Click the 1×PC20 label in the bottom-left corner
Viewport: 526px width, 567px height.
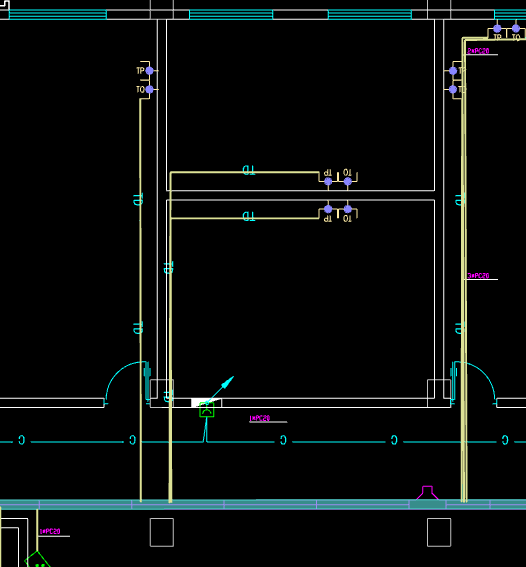pos(50,532)
